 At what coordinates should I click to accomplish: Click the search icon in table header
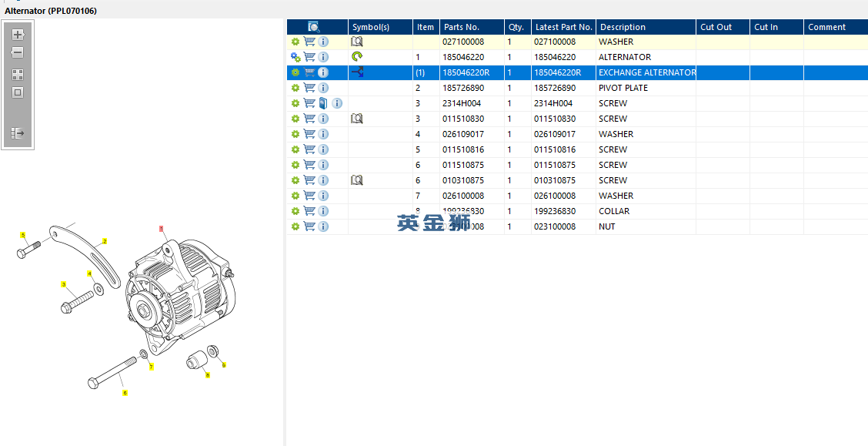pyautogui.click(x=314, y=27)
